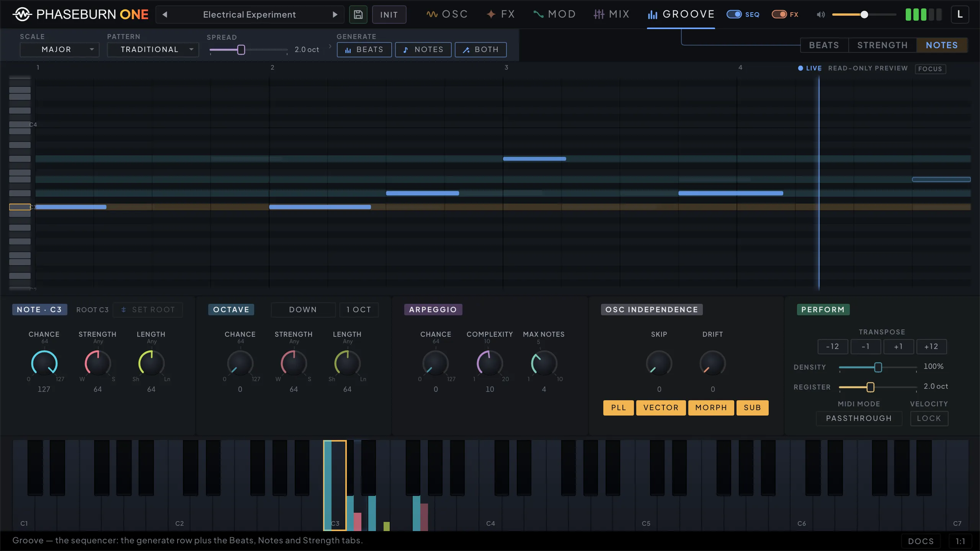Image resolution: width=980 pixels, height=551 pixels.
Task: Click the Phaseburn One waveform logo
Action: (22, 15)
